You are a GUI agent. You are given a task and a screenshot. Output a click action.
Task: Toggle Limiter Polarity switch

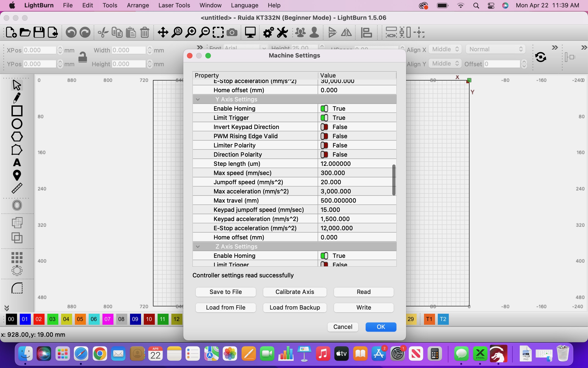(x=324, y=146)
